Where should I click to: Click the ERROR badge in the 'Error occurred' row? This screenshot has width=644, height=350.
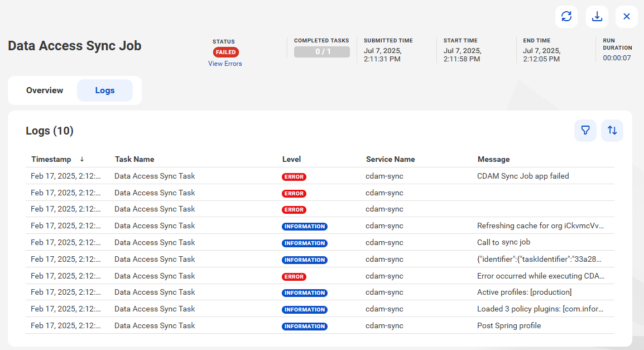pos(294,276)
